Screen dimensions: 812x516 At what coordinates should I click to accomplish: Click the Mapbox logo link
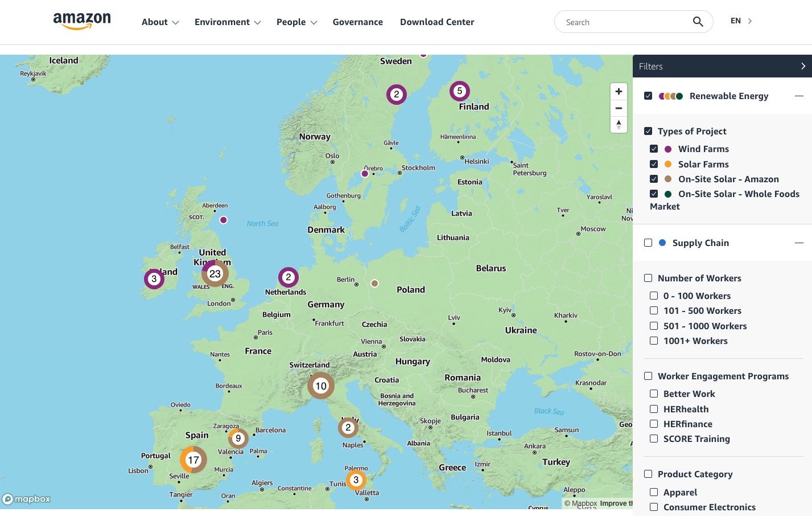tap(27, 499)
